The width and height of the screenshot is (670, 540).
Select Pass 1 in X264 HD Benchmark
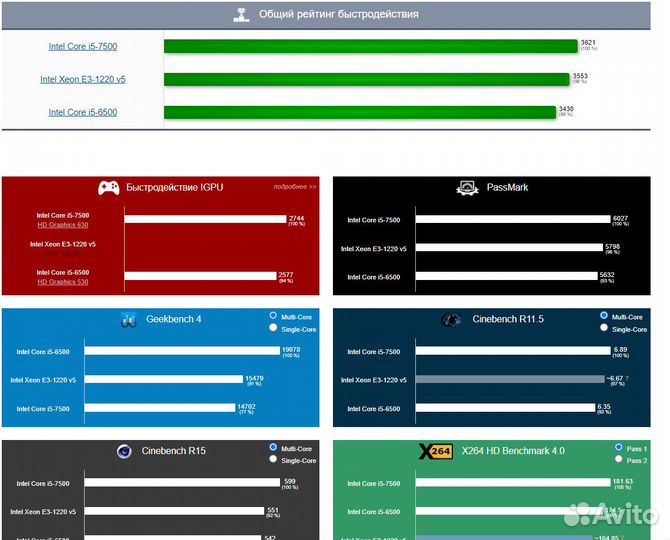coord(620,447)
